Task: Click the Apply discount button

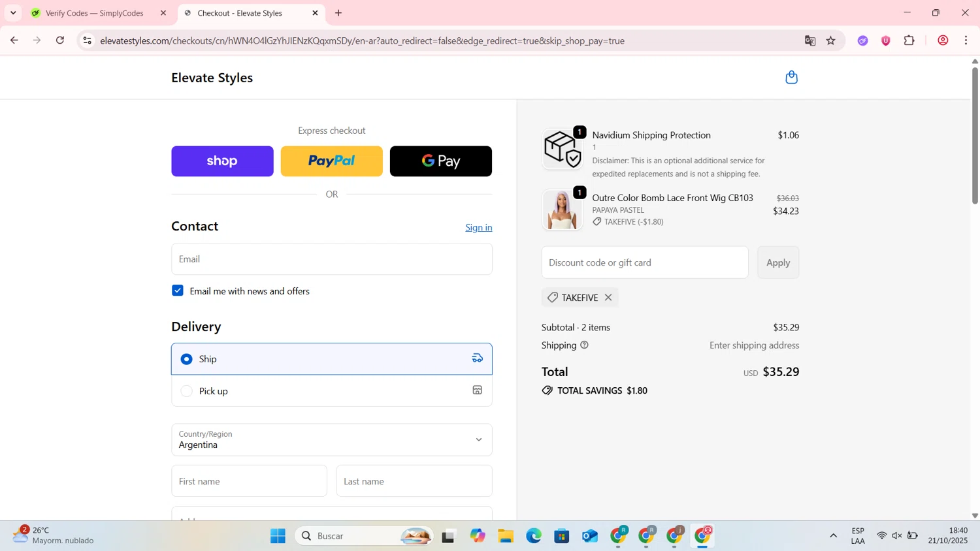Action: [778, 262]
